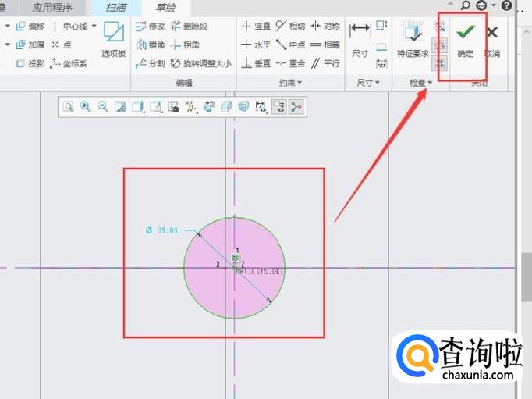Open datum display filters icon
Viewport: 532px width, 399px height.
pyautogui.click(x=191, y=107)
